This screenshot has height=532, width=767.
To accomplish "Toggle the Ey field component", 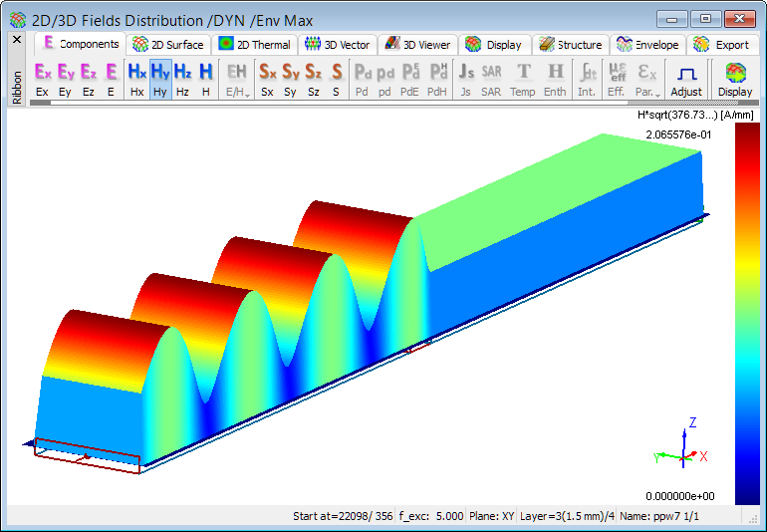I will [x=65, y=78].
